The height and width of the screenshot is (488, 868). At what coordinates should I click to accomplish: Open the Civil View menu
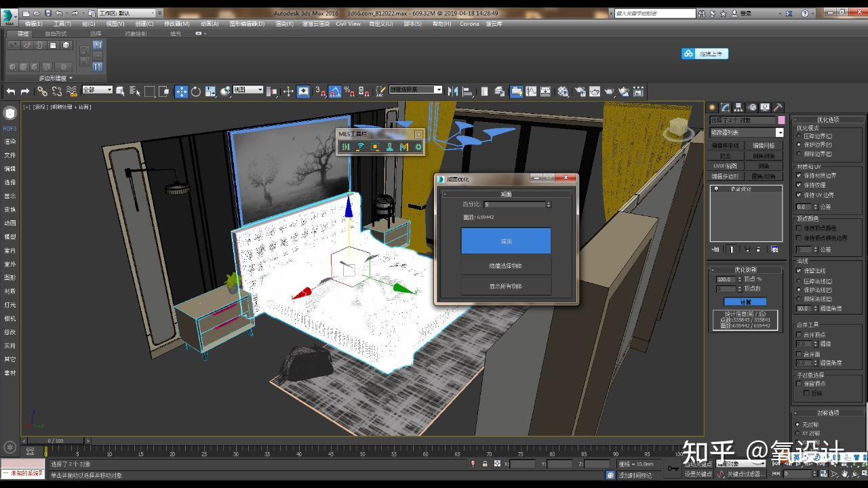coord(348,24)
